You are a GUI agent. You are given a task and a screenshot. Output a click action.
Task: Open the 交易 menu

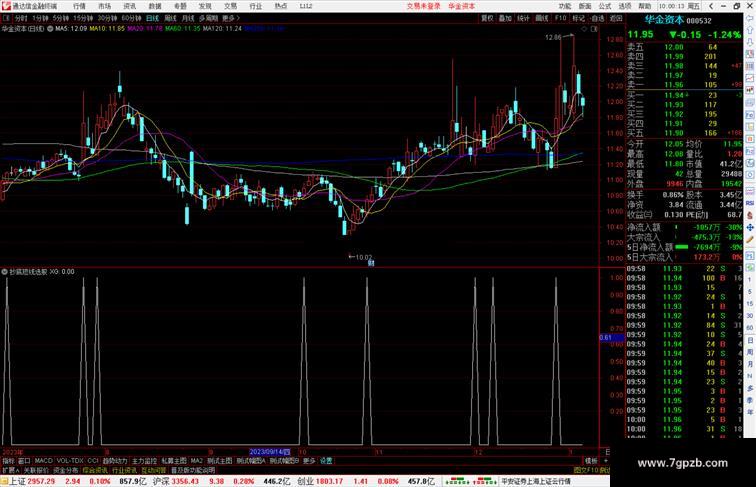click(x=230, y=6)
